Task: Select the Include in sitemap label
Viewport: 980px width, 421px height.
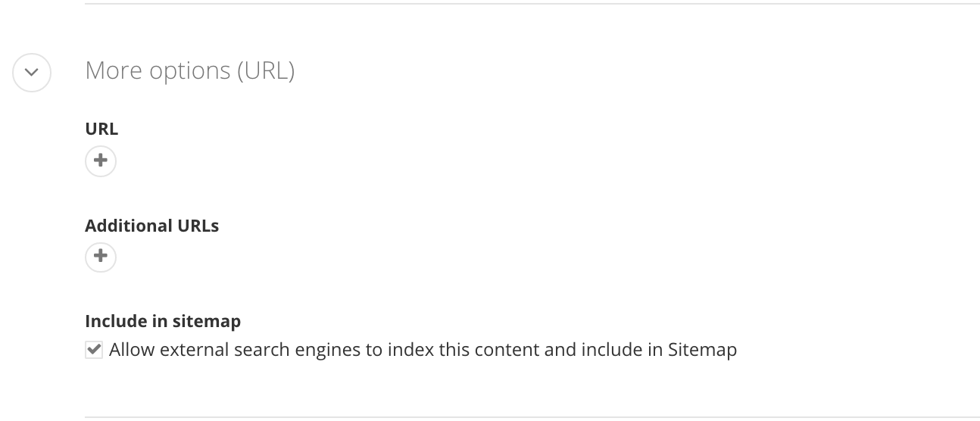Action: point(163,321)
